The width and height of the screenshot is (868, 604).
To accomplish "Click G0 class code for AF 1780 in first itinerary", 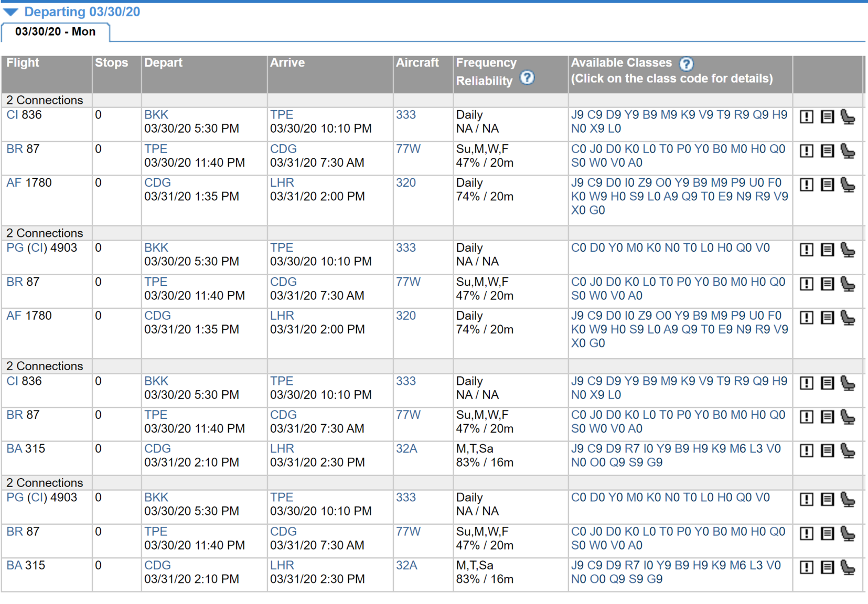I will (597, 210).
